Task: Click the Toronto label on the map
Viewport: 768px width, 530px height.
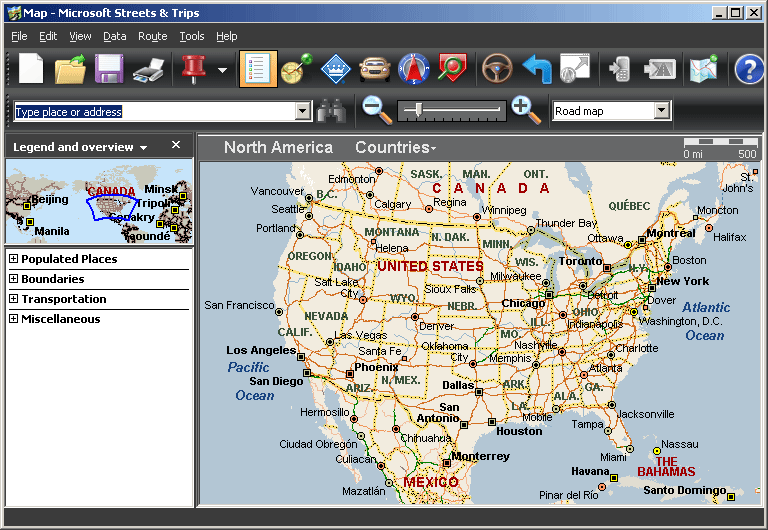Action: (x=580, y=261)
